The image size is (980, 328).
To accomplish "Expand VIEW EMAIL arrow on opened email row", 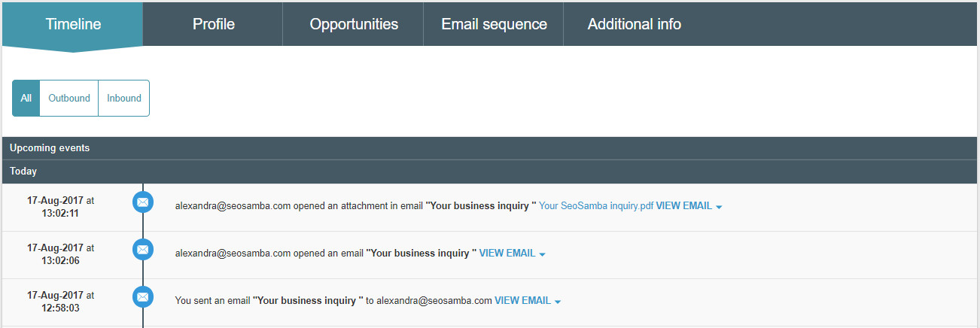I will click(x=542, y=254).
